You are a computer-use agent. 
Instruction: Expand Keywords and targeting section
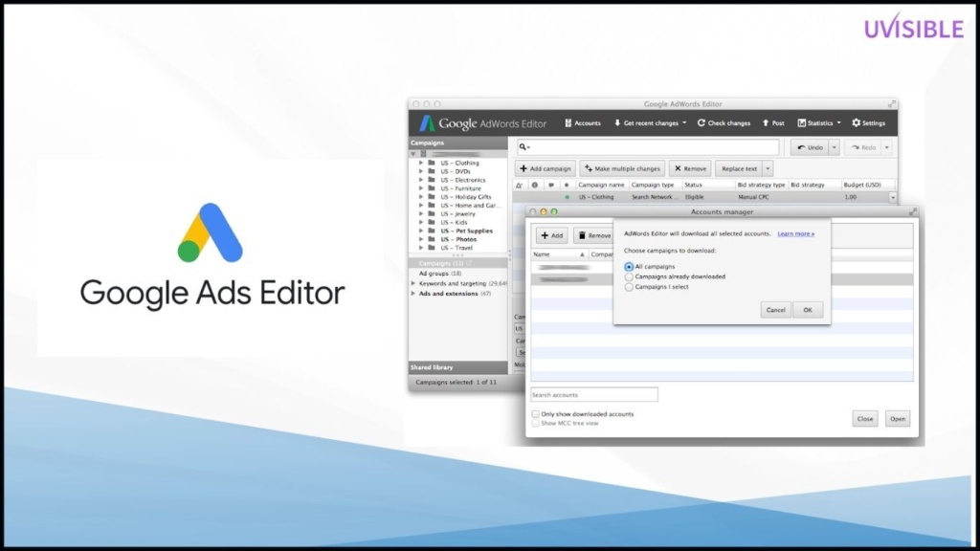click(413, 283)
